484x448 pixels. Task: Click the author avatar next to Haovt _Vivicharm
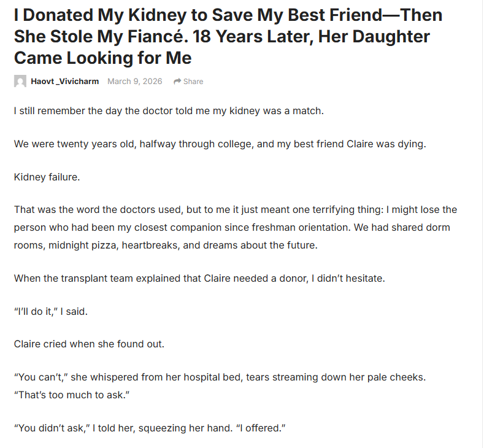coord(20,81)
